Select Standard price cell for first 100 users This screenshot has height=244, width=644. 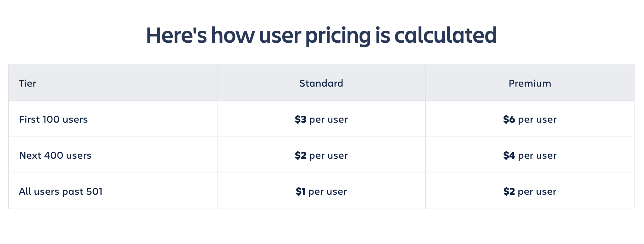321,119
